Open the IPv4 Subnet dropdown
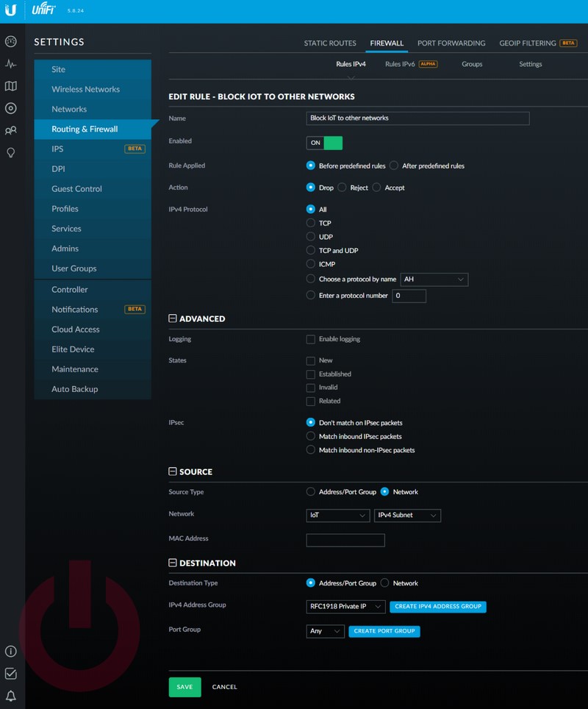588x709 pixels. tap(407, 516)
